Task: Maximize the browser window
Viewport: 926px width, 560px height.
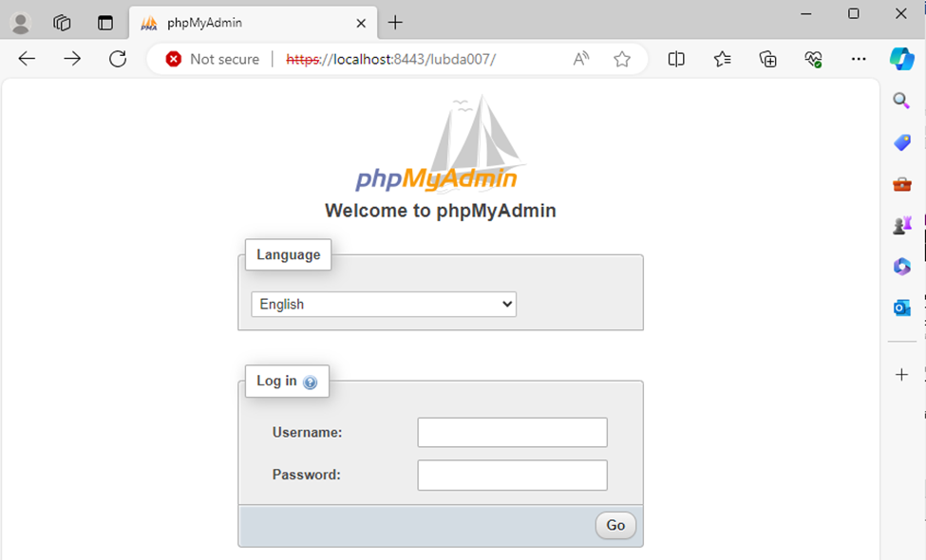Action: [x=854, y=13]
